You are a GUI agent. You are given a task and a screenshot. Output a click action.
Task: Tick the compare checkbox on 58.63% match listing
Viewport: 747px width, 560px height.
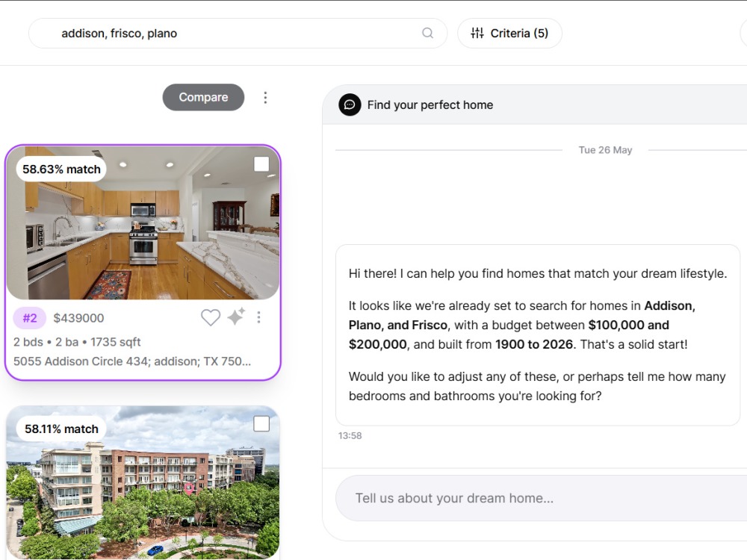pos(261,164)
